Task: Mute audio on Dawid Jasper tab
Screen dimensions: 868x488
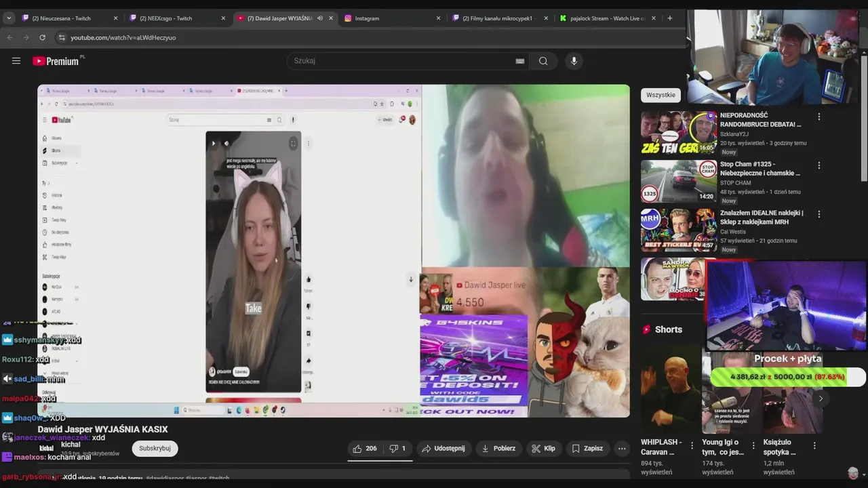Action: [320, 18]
